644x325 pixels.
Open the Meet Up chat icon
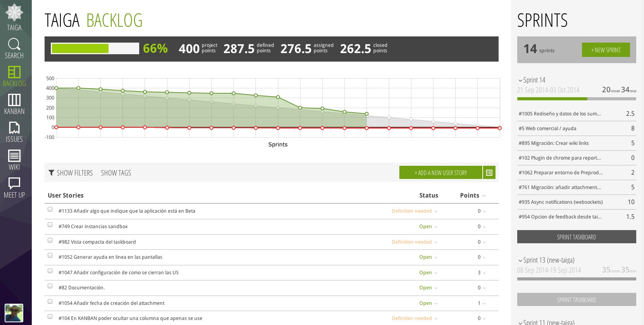tap(14, 184)
